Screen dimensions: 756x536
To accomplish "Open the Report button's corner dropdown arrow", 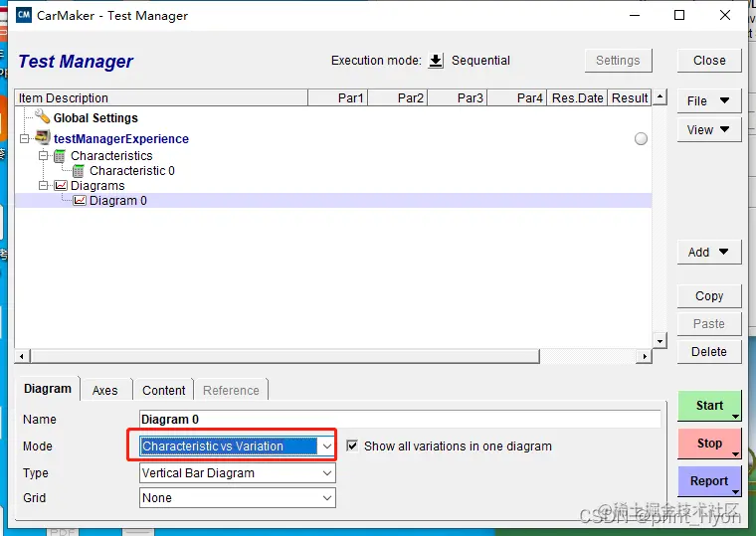I will pos(735,491).
